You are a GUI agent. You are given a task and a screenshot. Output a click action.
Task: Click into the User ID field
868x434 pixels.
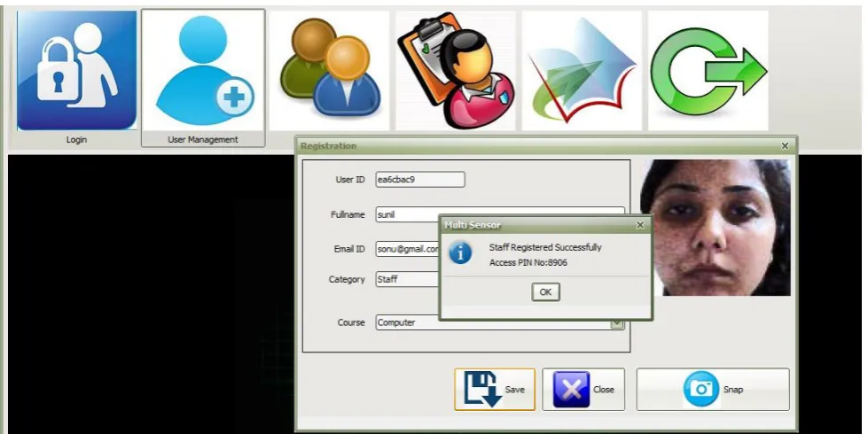[x=420, y=179]
